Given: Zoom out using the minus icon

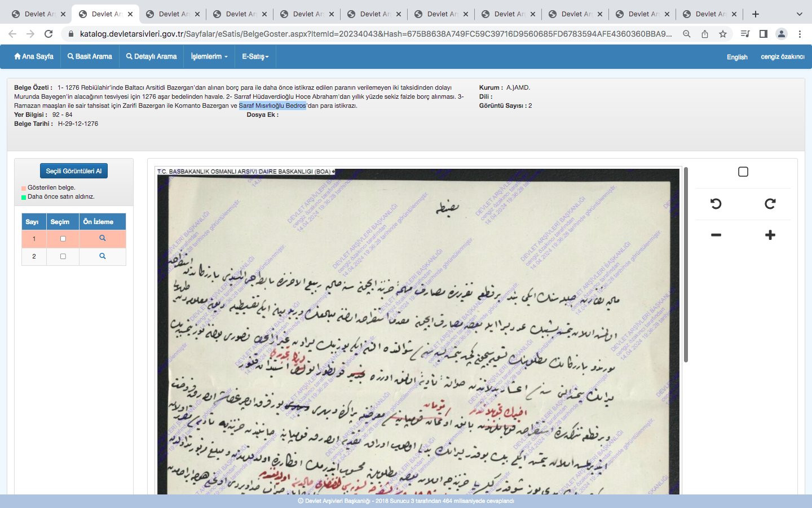Looking at the screenshot, I should coord(716,235).
